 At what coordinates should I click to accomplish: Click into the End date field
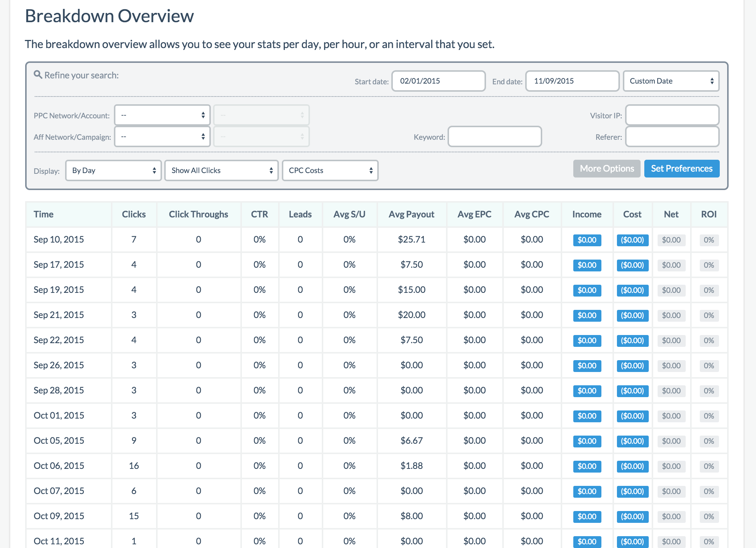tap(572, 81)
